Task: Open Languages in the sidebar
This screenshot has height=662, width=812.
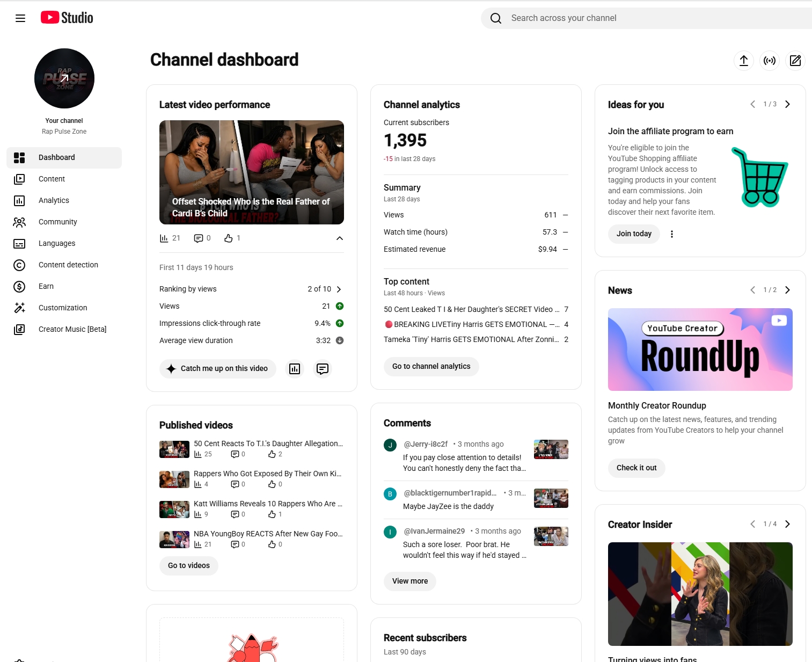Action: (x=64, y=244)
